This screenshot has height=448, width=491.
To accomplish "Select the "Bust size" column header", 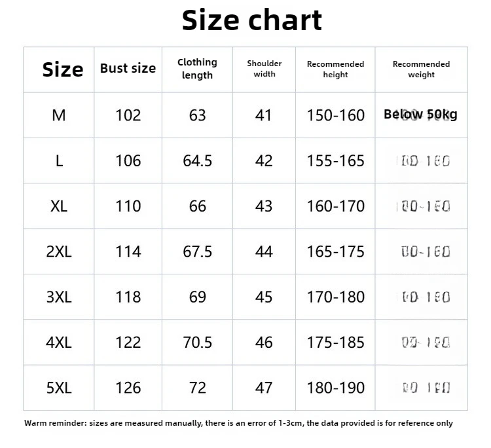I will coord(128,68).
